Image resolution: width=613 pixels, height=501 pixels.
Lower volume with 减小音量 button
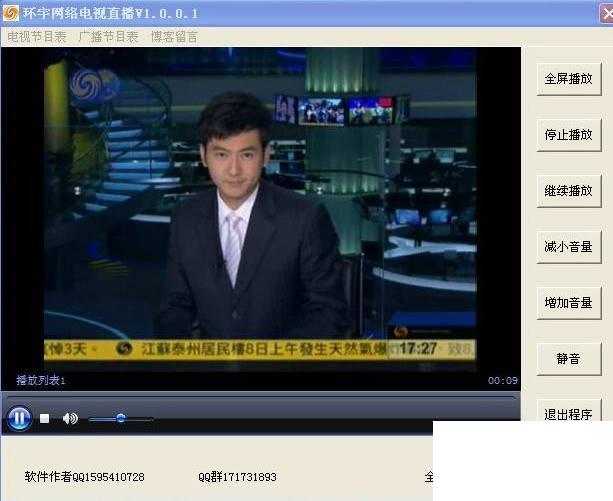tap(569, 247)
